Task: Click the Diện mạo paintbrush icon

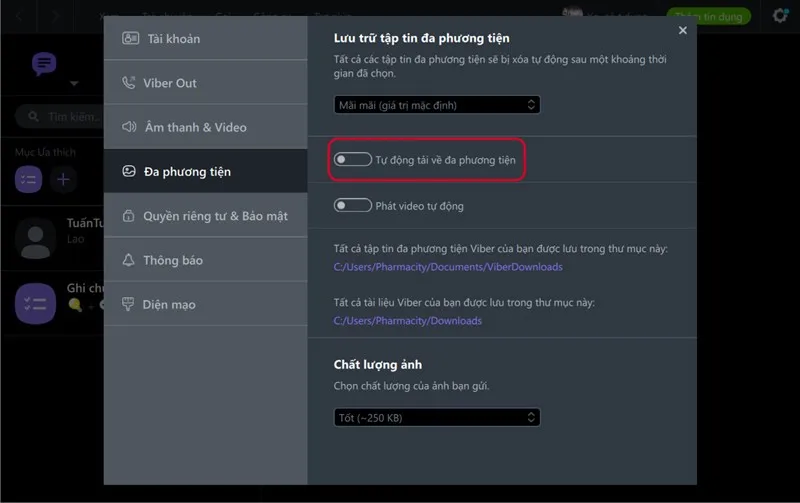Action: point(129,304)
